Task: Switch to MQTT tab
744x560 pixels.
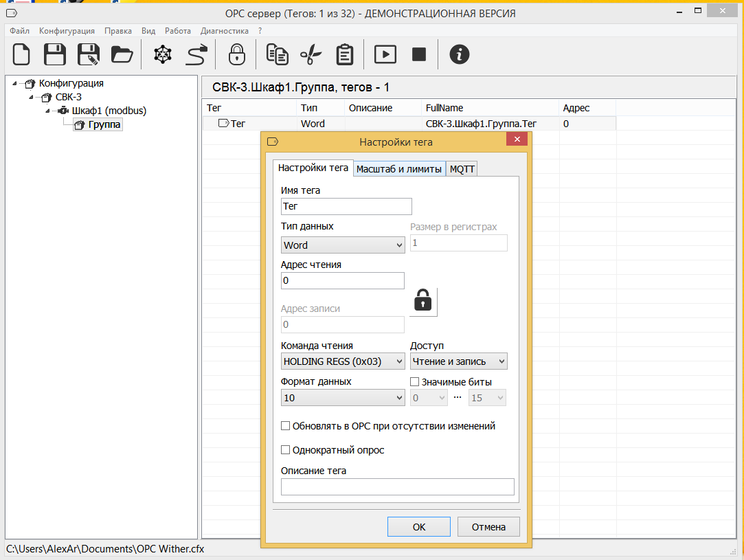Action: (462, 169)
